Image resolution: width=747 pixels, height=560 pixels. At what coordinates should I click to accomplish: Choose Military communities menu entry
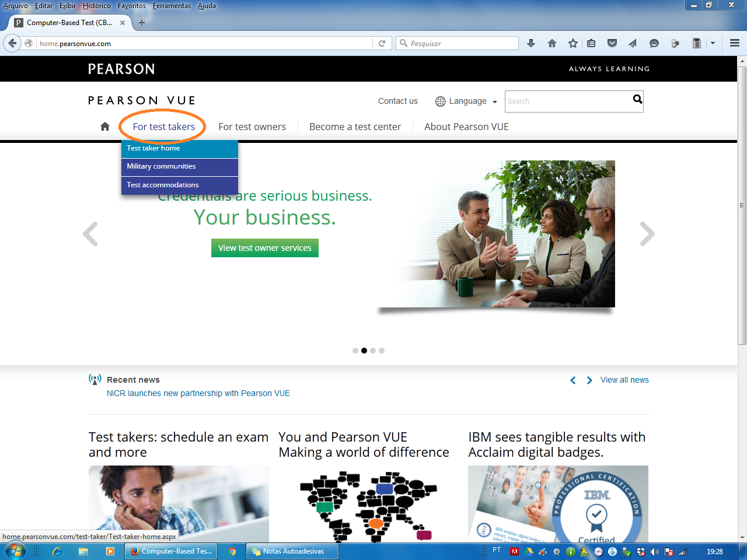pyautogui.click(x=180, y=167)
